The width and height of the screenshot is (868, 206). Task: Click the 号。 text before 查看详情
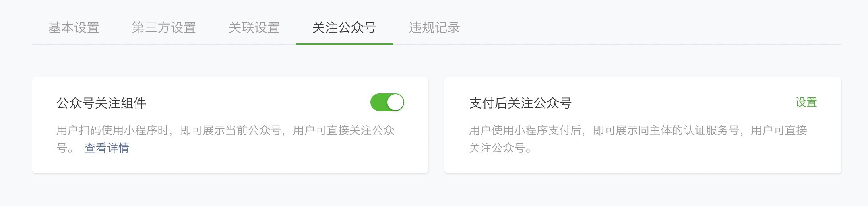tap(65, 148)
